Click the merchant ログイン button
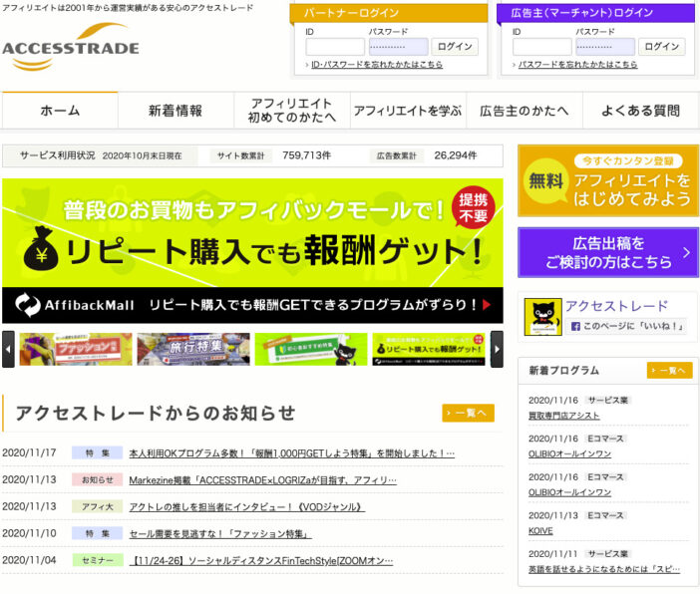The height and width of the screenshot is (594, 700). pyautogui.click(x=662, y=47)
